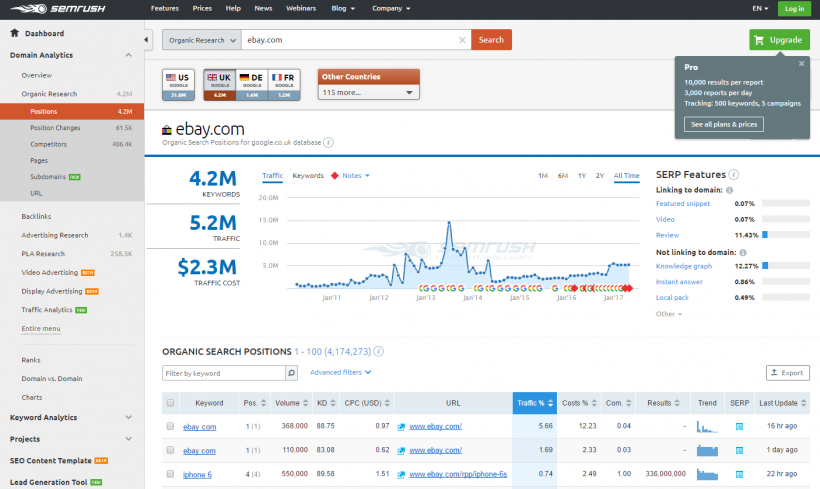Sort by Pos. column arrows
Viewport: 820px width, 489px height.
click(x=264, y=403)
